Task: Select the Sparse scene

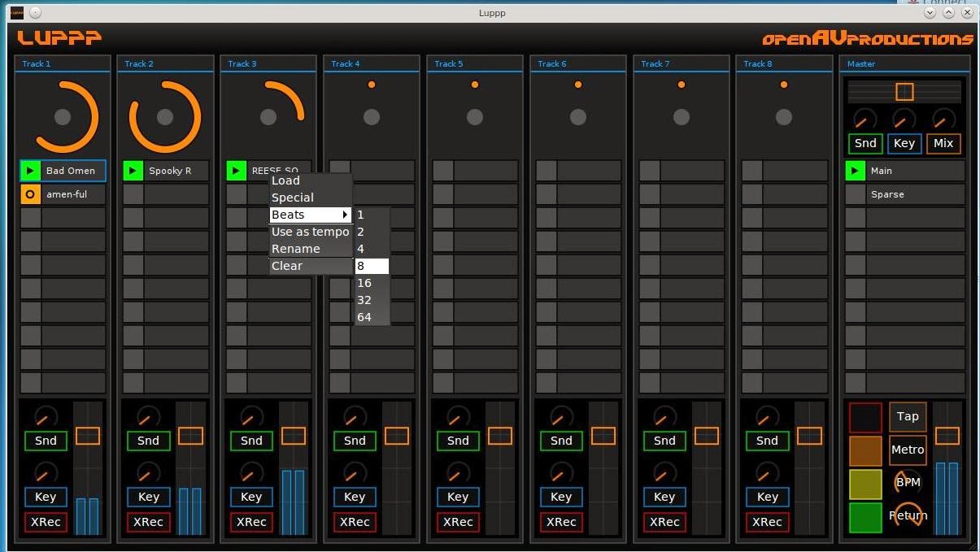Action: pyautogui.click(x=904, y=194)
